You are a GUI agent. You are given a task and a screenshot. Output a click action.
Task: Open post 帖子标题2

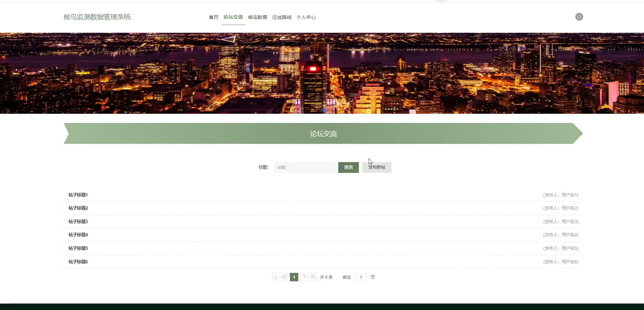coord(78,208)
